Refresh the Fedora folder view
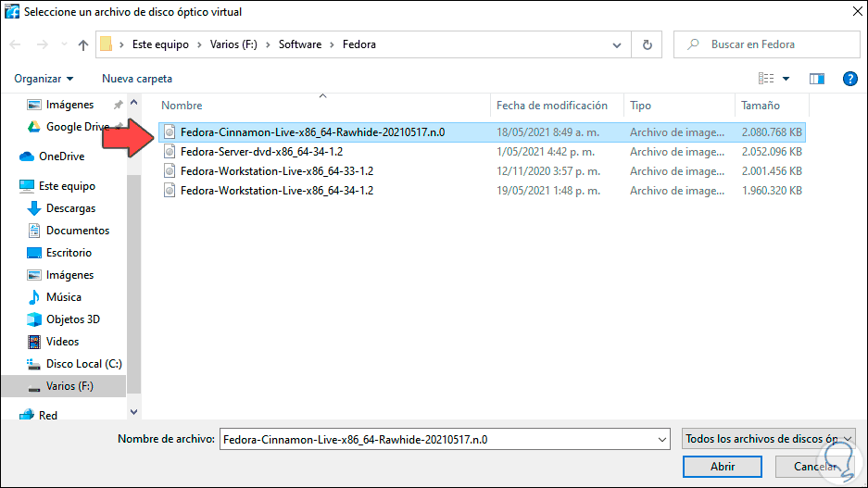The height and width of the screenshot is (488, 868). point(648,44)
